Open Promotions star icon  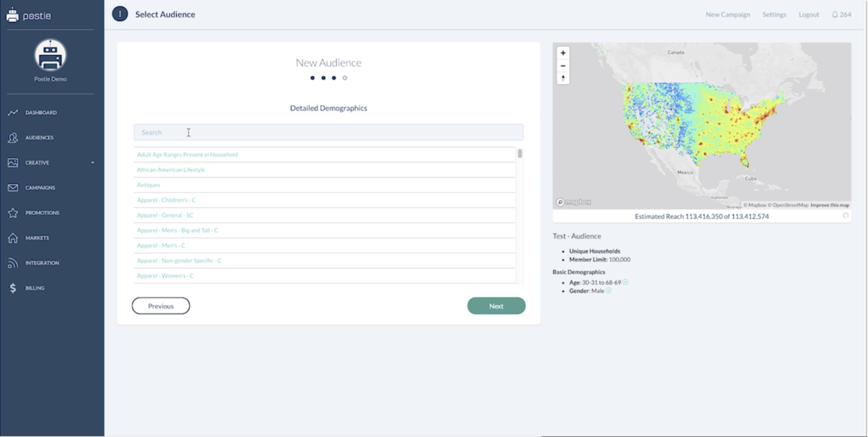coord(13,213)
